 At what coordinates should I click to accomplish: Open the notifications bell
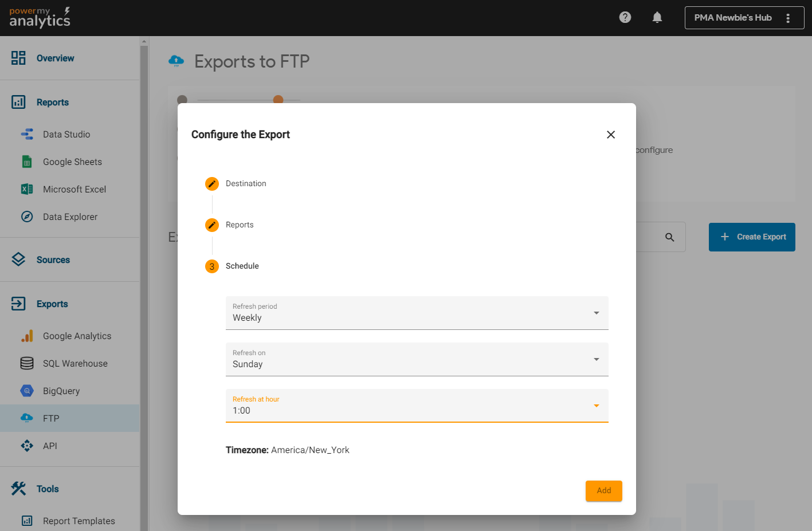click(657, 17)
